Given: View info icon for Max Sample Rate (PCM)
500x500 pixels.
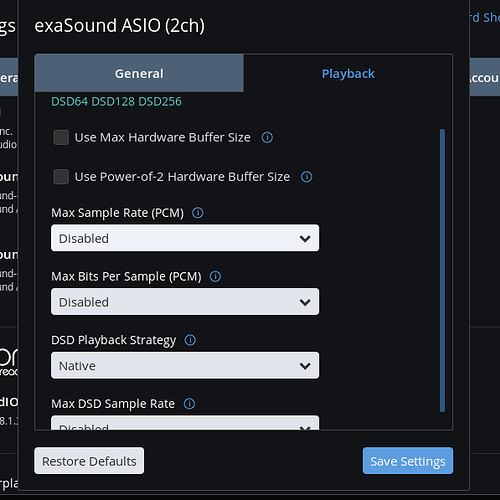Looking at the screenshot, I should pos(198,213).
